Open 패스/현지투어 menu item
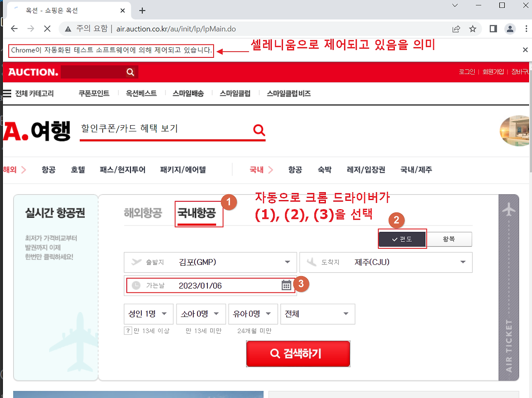532x398 pixels. [123, 170]
